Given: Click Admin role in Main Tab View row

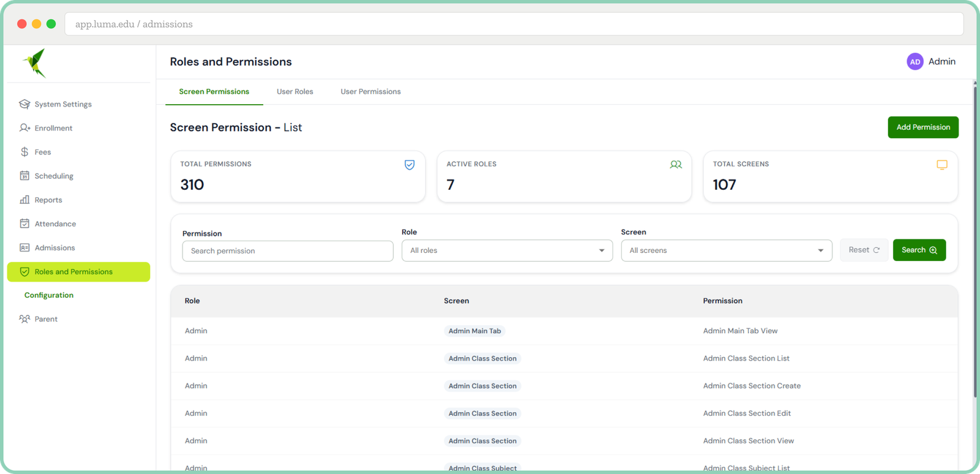Looking at the screenshot, I should point(196,331).
